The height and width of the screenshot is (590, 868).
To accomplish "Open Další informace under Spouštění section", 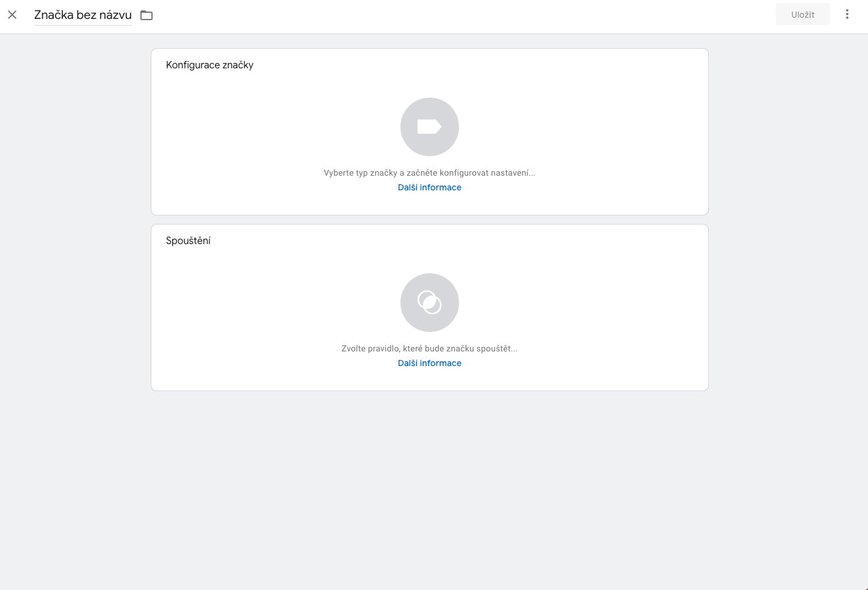I will tap(430, 363).
